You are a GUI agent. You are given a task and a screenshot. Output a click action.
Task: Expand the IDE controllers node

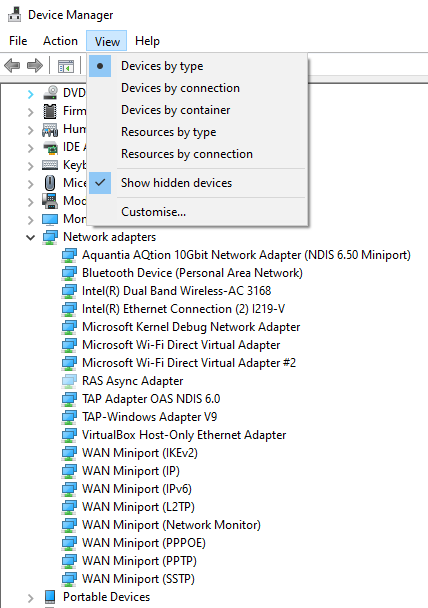click(x=31, y=148)
